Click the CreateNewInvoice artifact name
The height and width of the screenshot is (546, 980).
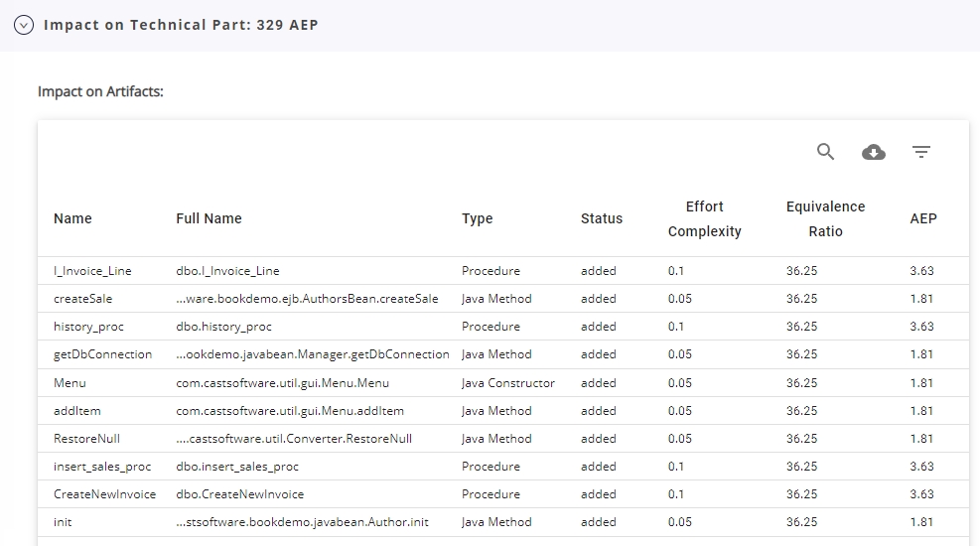104,494
